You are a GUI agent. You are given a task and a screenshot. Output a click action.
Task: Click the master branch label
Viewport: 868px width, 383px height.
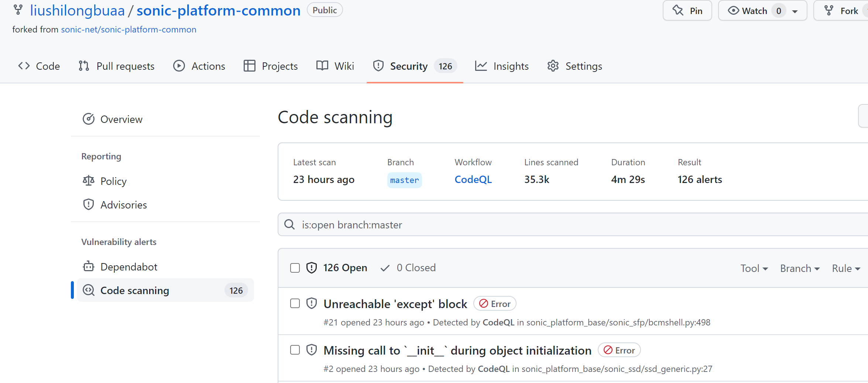click(x=404, y=180)
